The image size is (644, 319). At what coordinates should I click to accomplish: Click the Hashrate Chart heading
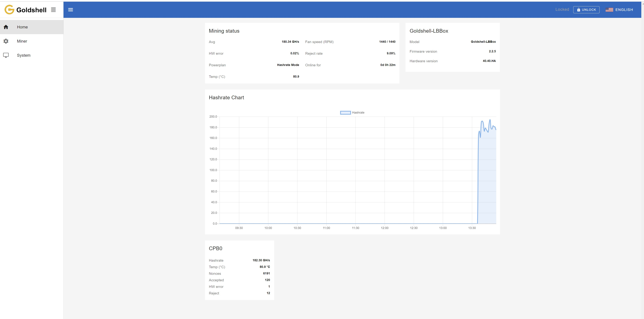tap(226, 98)
